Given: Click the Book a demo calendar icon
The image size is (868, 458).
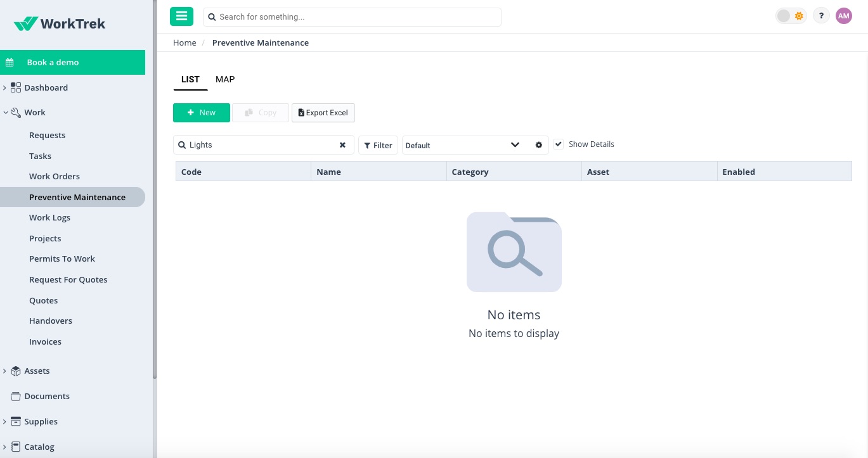Looking at the screenshot, I should click(10, 63).
